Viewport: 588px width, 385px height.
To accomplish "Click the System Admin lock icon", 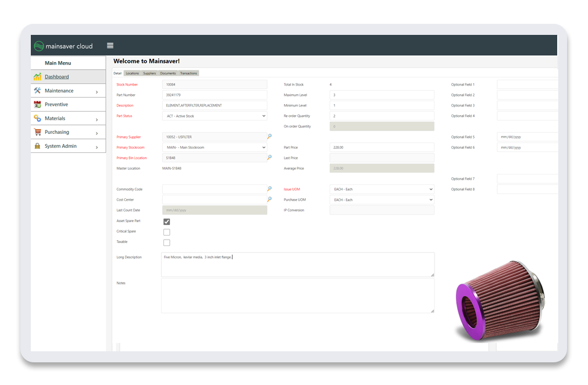I will pyautogui.click(x=38, y=146).
